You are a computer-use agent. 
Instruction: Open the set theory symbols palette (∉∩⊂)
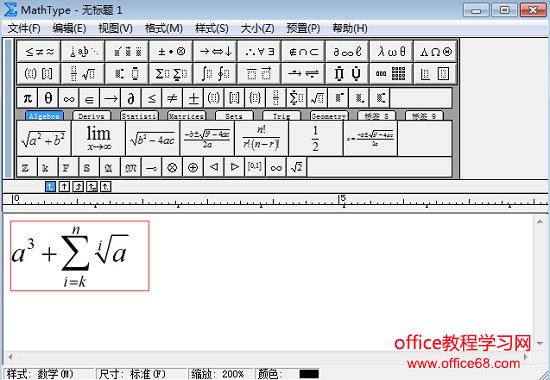[x=303, y=52]
